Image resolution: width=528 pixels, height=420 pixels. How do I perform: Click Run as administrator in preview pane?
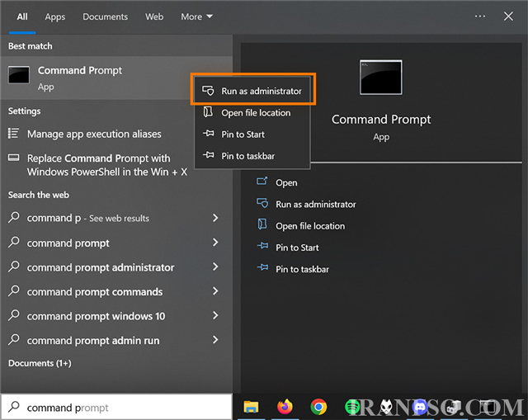pos(315,204)
